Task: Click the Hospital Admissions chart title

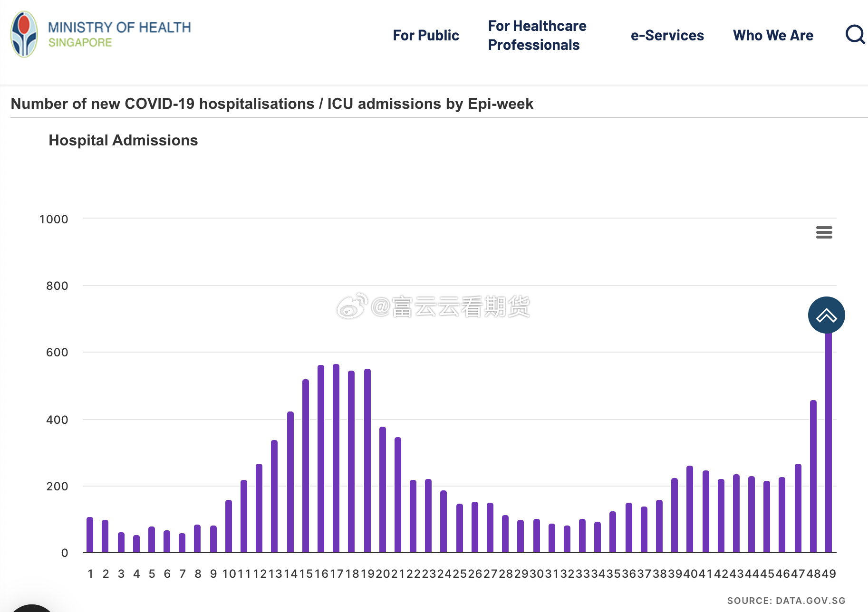Action: (x=123, y=140)
